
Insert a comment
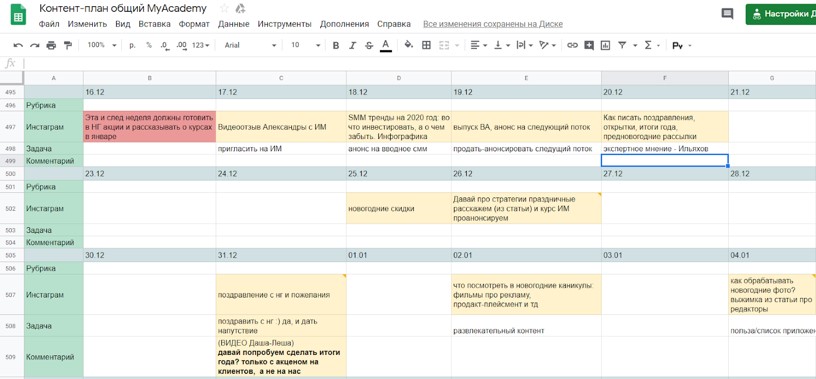point(589,45)
